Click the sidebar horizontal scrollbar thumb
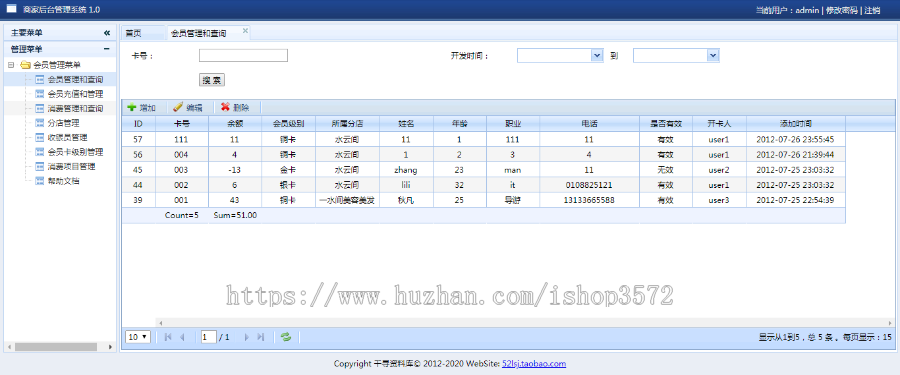Image resolution: width=900 pixels, height=375 pixels. [x=56, y=347]
